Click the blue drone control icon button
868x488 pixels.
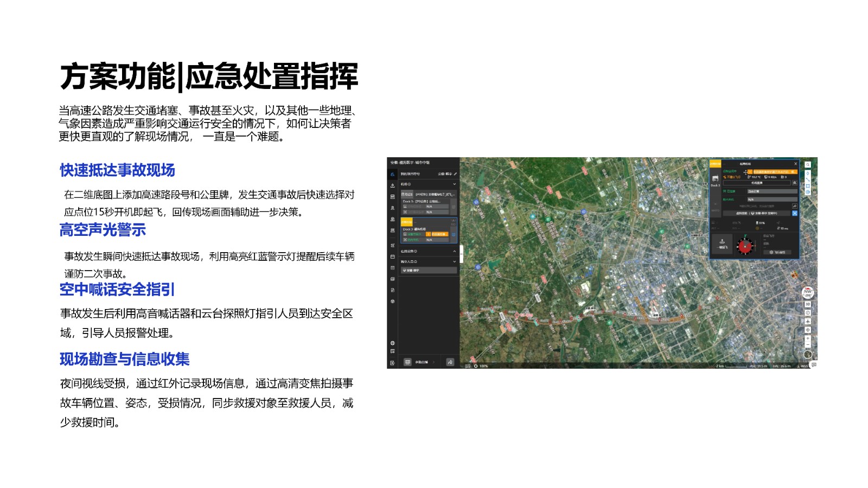pyautogui.click(x=795, y=213)
